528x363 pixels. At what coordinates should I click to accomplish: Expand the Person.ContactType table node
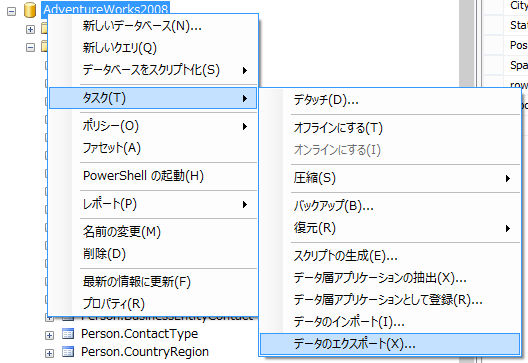coord(50,335)
